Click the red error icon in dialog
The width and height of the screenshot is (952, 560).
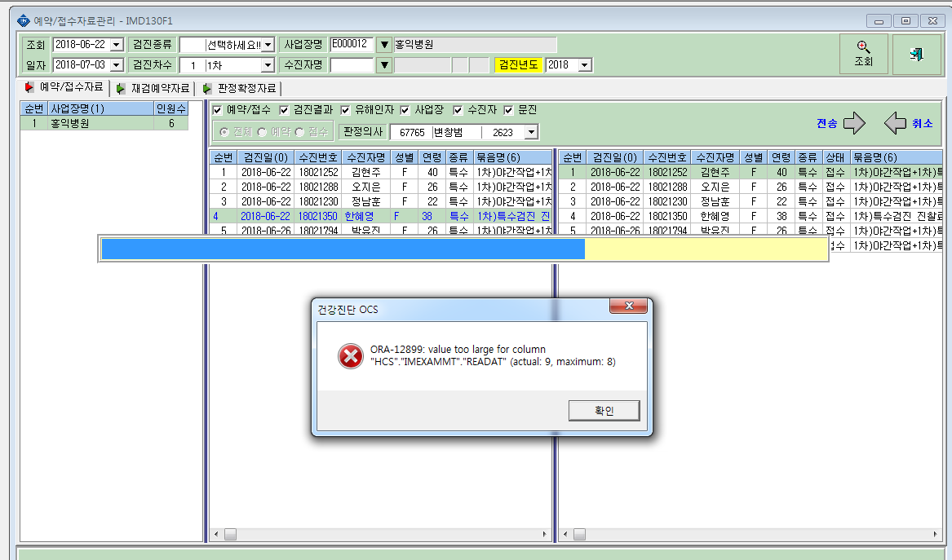pyautogui.click(x=350, y=356)
